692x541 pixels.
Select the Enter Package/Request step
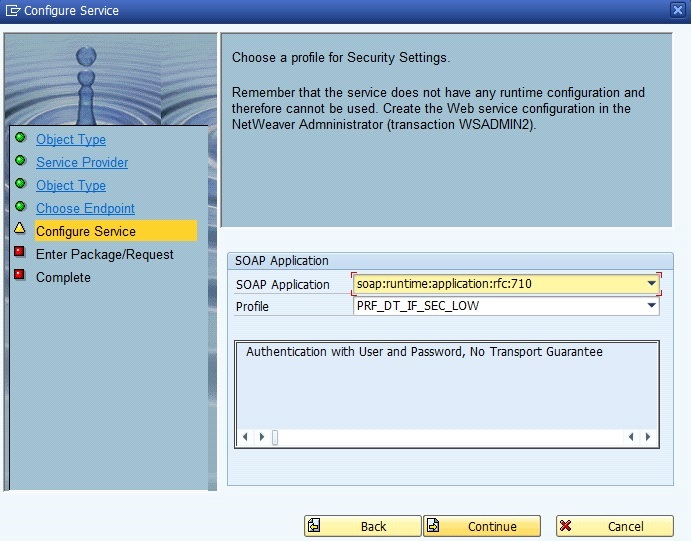tap(104, 254)
